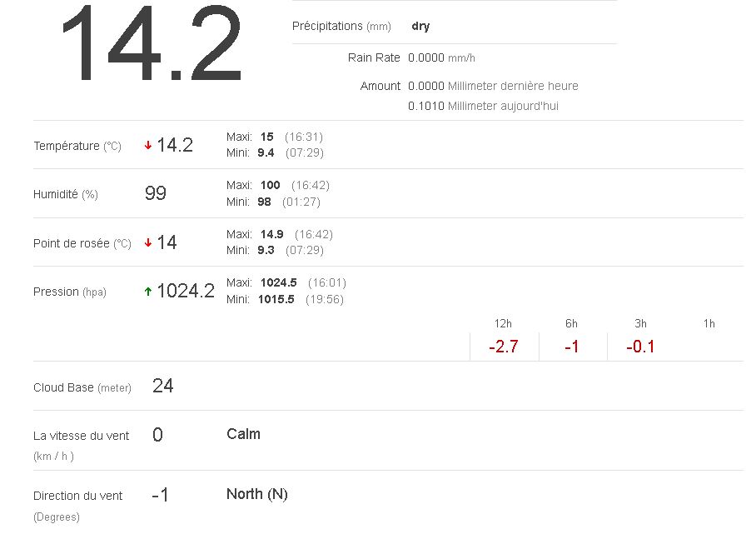This screenshot has height=534, width=756.
Task: Click the Pression minimum value 1015.5
Action: pos(277,299)
